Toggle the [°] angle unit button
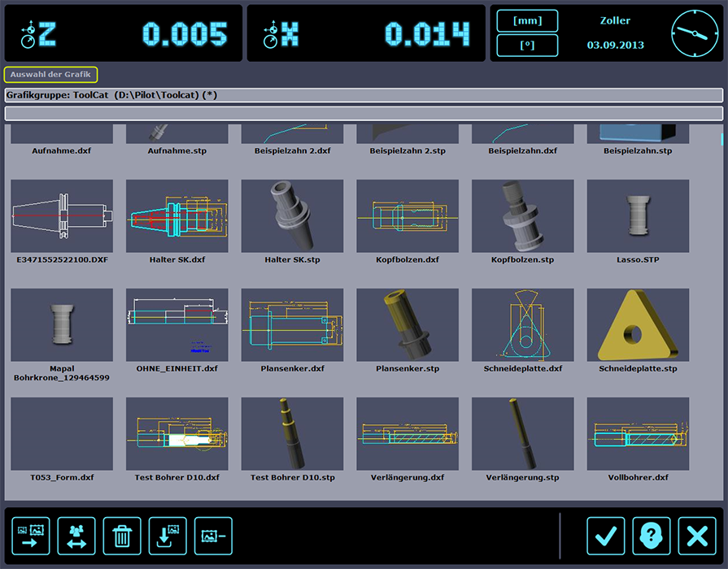This screenshot has height=569, width=728. click(527, 46)
